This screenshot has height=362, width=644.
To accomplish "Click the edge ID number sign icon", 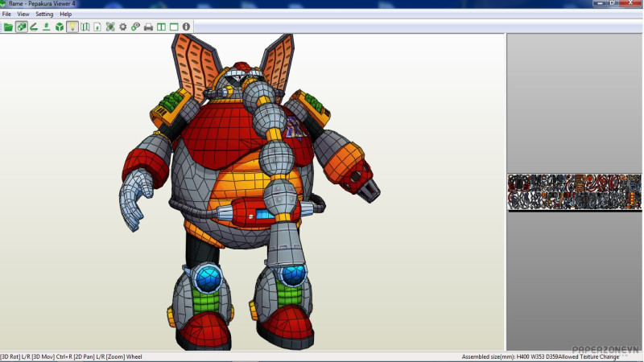I will [47, 27].
